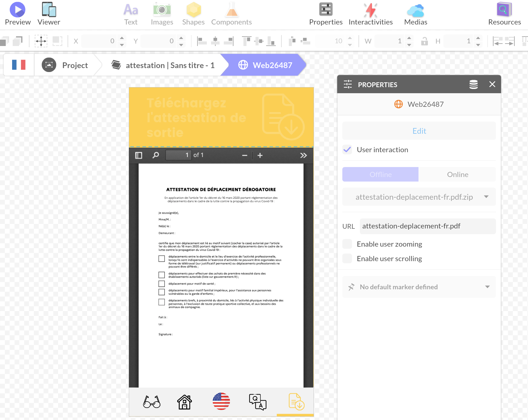Click the vertical distribute spacing icon

point(305,41)
